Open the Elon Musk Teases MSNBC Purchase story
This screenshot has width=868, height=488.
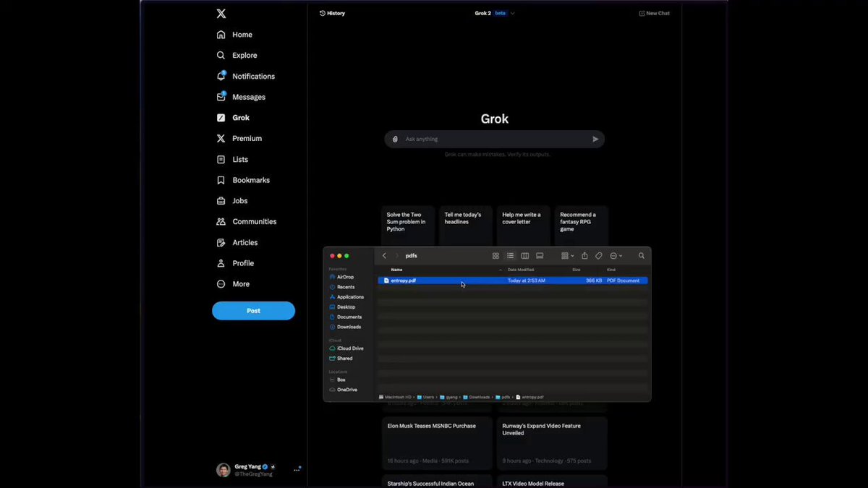(x=437, y=442)
